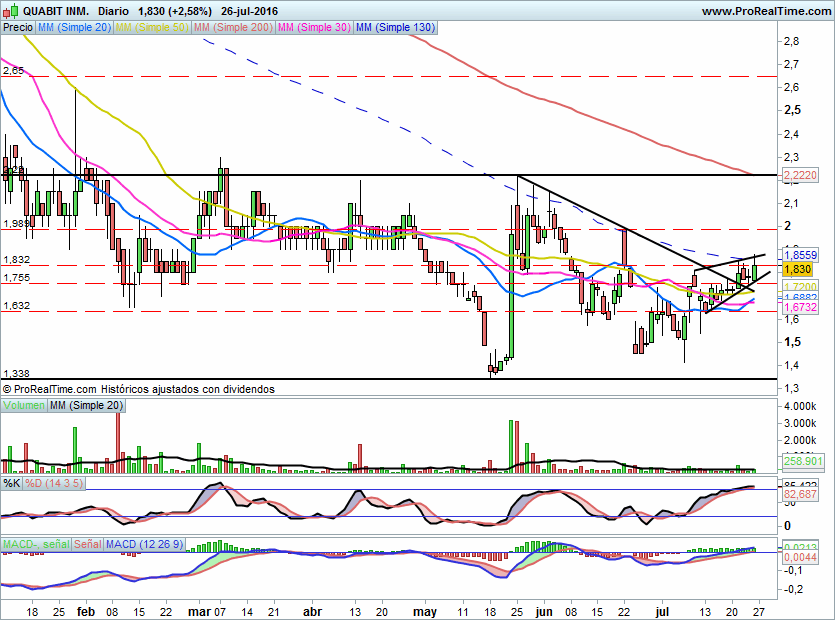Select the MM (Simple 20) label
This screenshot has width=835, height=620.
[75, 27]
